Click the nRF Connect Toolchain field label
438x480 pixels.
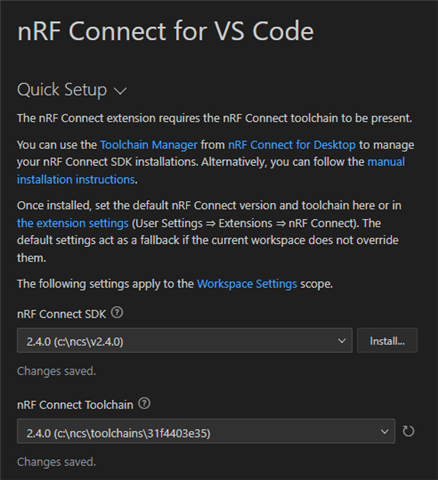point(75,405)
